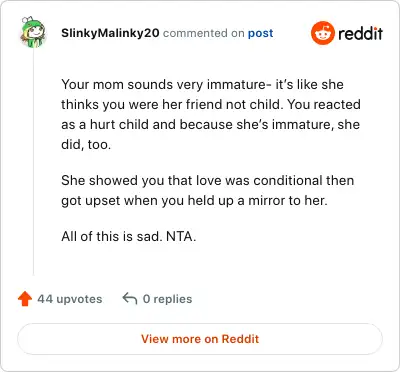400x372 pixels.
Task: Open the "0 replies" label
Action: pos(167,299)
